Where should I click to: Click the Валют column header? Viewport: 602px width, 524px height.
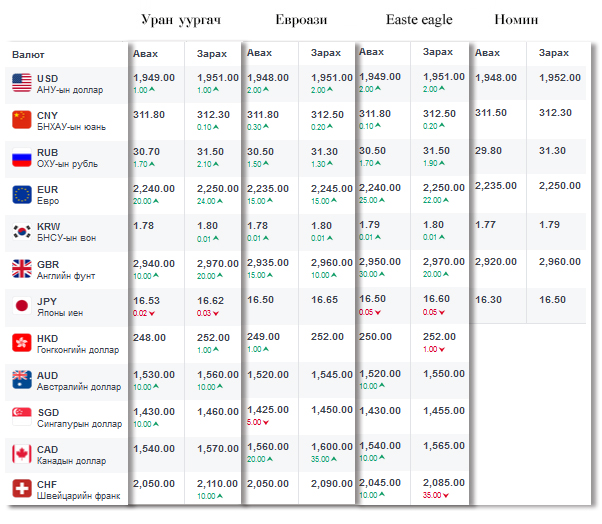[x=28, y=53]
